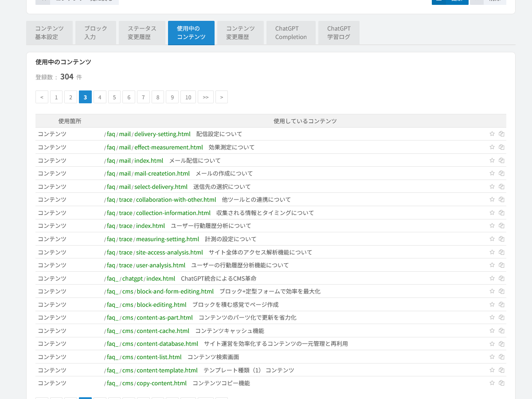Go to next page with > button
This screenshot has width=532, height=399.
222,97
